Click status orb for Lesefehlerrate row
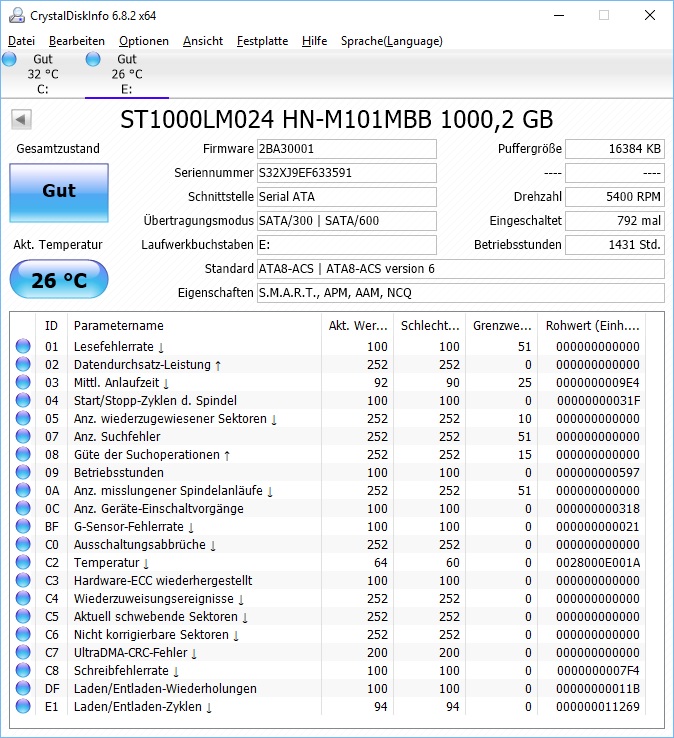674x738 pixels. pos(23,346)
